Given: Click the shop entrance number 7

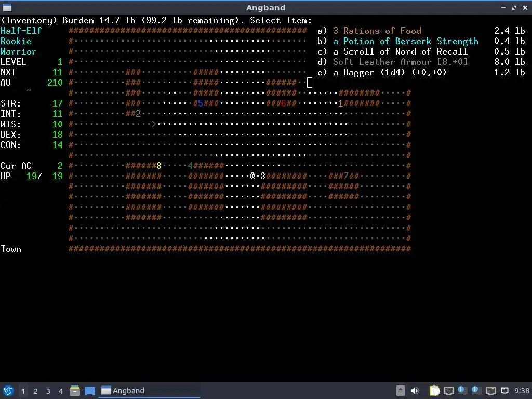Looking at the screenshot, I should click(x=345, y=176).
